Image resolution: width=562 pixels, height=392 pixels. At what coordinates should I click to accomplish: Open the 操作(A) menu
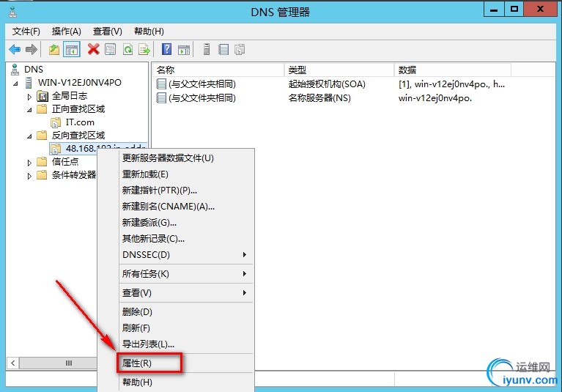point(66,32)
